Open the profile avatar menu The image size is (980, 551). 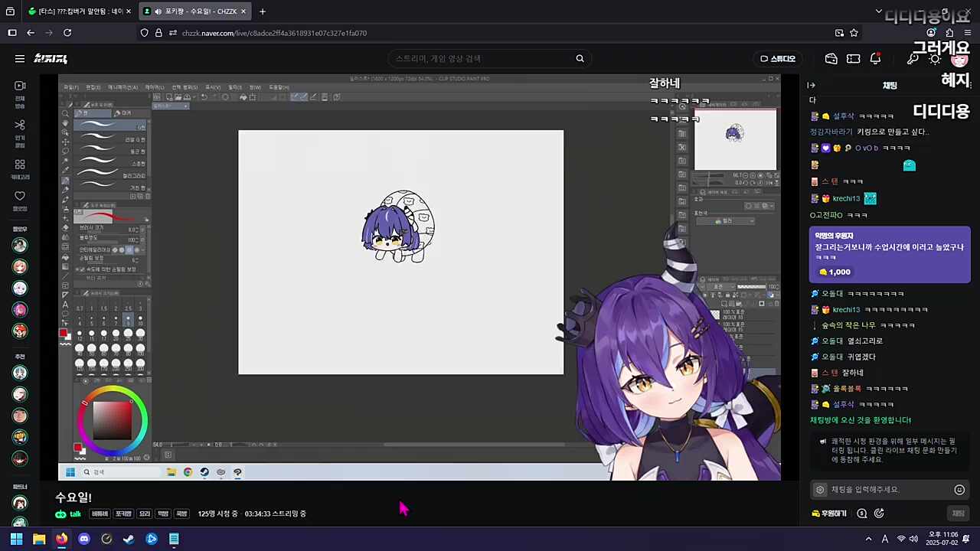point(959,59)
